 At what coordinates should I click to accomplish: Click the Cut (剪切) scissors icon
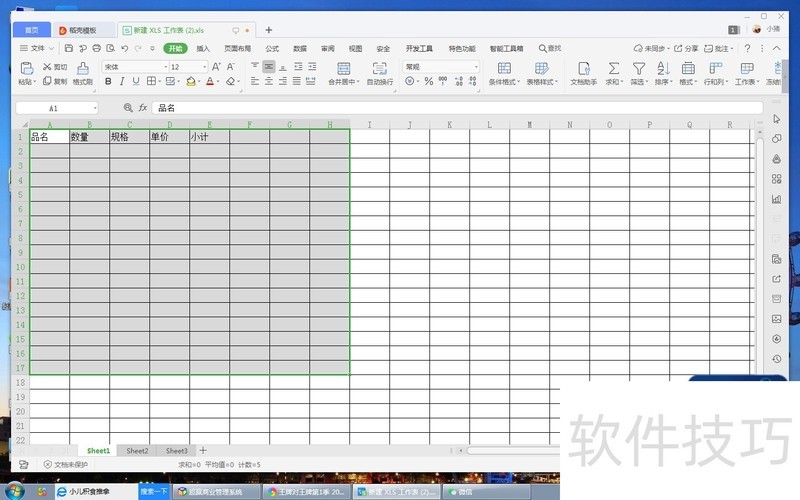tap(47, 67)
